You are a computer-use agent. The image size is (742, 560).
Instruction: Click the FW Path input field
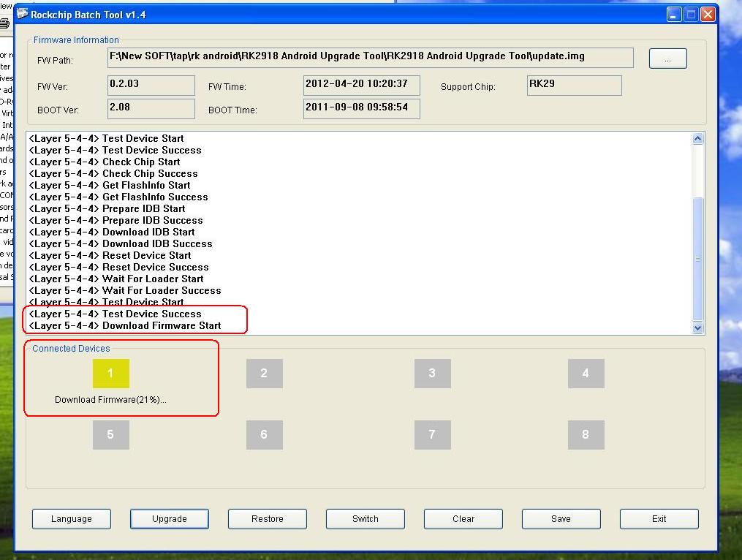(x=370, y=57)
